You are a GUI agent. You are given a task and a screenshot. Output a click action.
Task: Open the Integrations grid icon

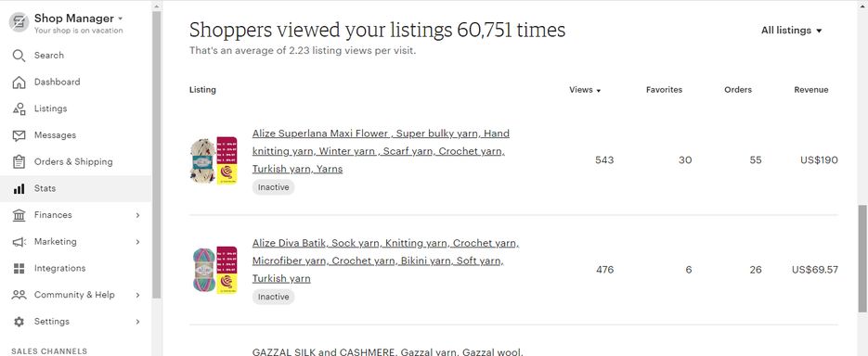pos(19,269)
